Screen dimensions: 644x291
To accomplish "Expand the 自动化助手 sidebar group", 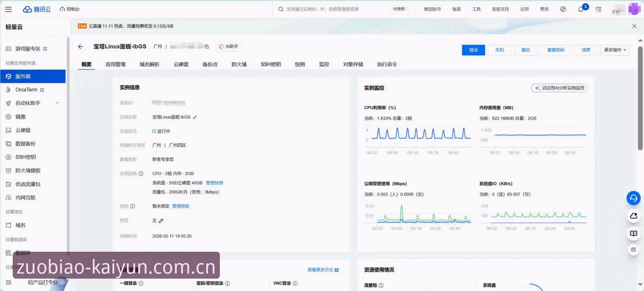I will pyautogui.click(x=33, y=103).
